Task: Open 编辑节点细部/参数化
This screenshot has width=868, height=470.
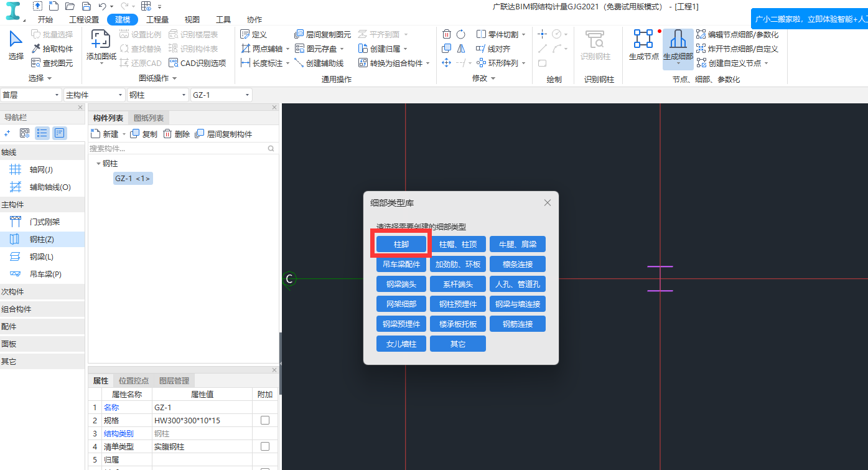Action: click(x=737, y=34)
